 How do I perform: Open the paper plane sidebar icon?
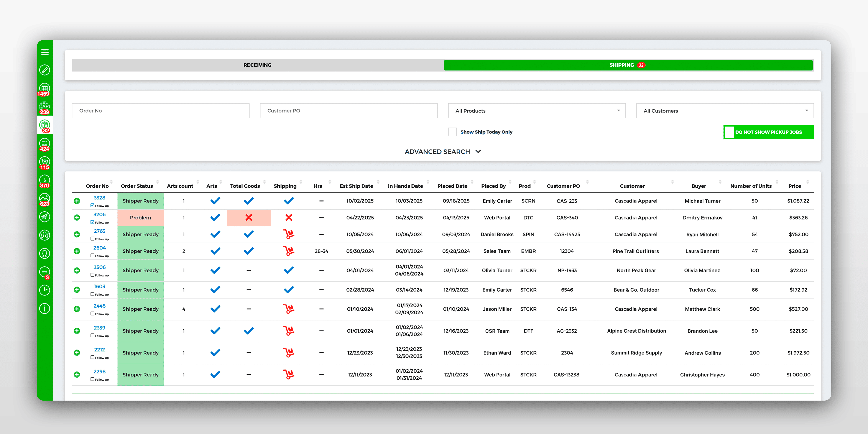[44, 217]
